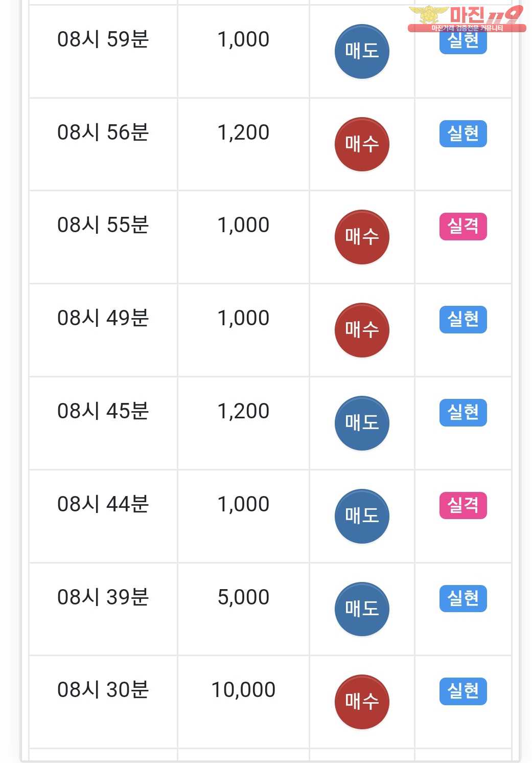
Task: Click the 매수 circle in 08시 30분 row
Action: click(362, 702)
